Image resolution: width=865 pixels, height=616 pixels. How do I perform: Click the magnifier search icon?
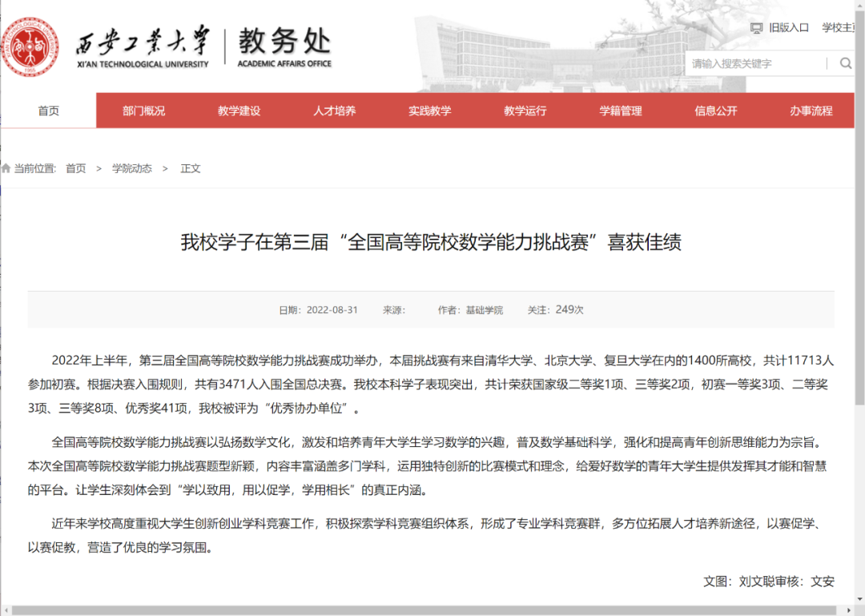pos(845,64)
